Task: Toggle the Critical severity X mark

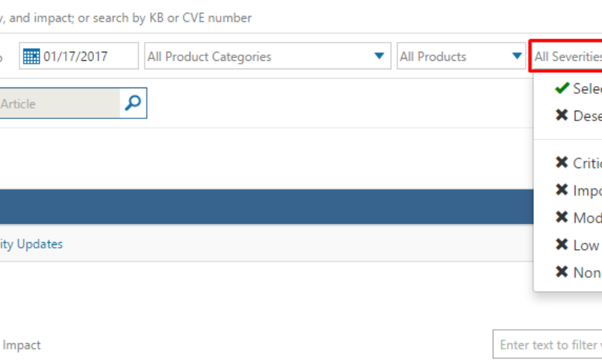Action: pyautogui.click(x=561, y=162)
